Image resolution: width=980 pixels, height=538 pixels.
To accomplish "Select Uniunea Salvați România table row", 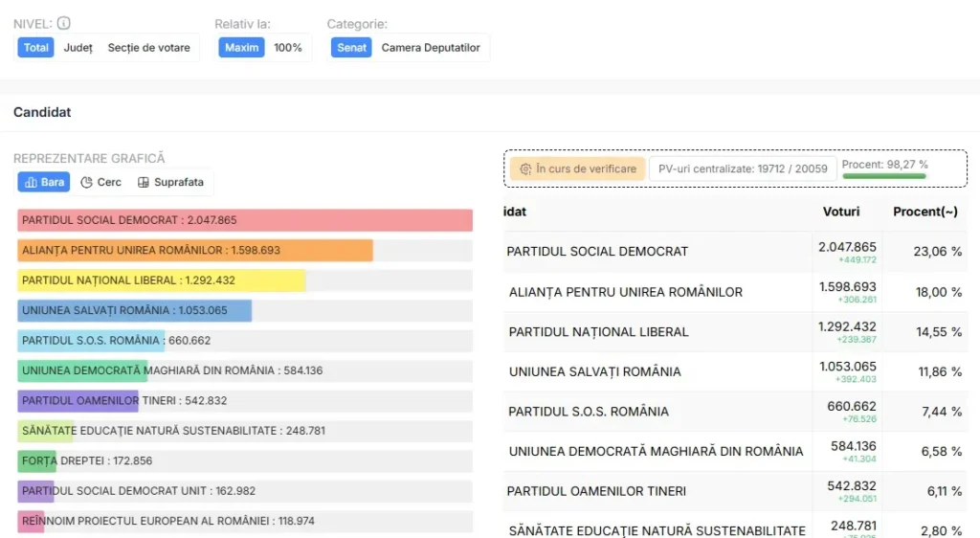I will (x=735, y=371).
